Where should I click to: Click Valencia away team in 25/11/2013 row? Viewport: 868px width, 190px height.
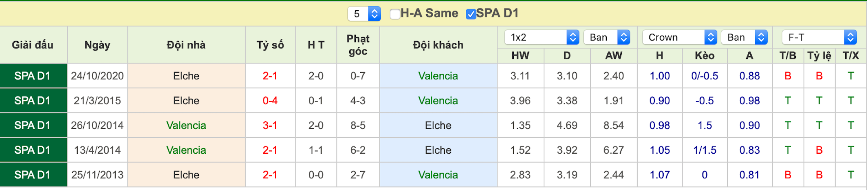[438, 175]
